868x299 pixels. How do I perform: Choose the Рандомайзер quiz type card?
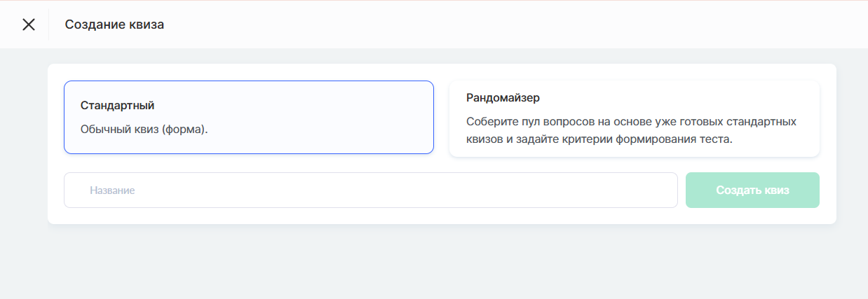634,118
